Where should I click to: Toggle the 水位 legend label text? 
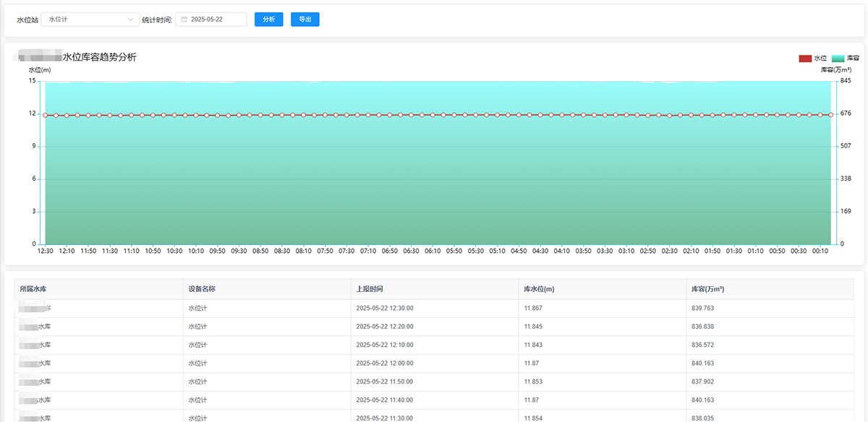820,58
